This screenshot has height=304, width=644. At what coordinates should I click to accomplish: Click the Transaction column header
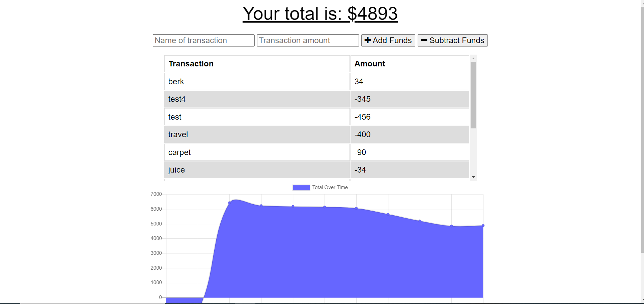191,63
